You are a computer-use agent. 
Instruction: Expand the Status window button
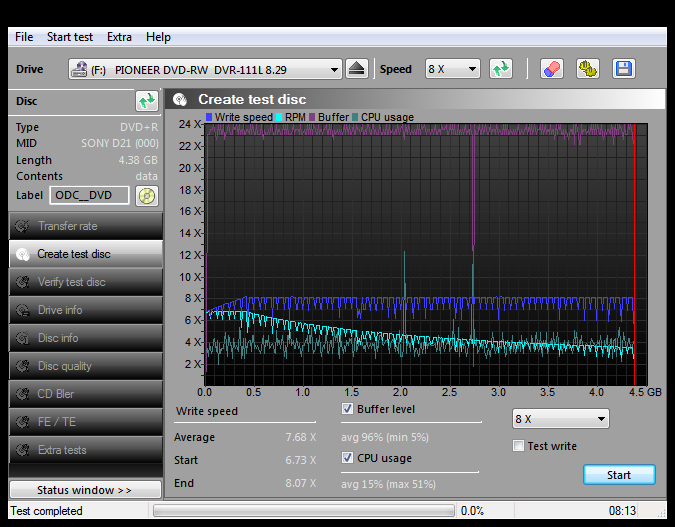85,490
